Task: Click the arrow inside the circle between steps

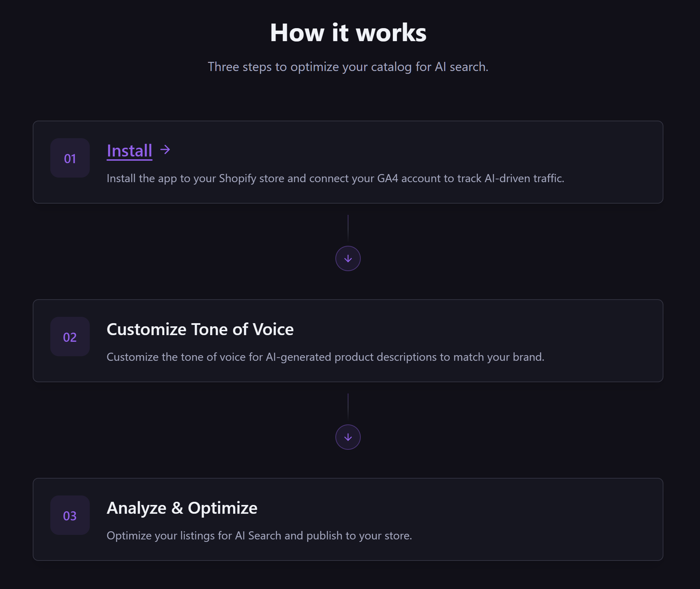Action: [348, 258]
